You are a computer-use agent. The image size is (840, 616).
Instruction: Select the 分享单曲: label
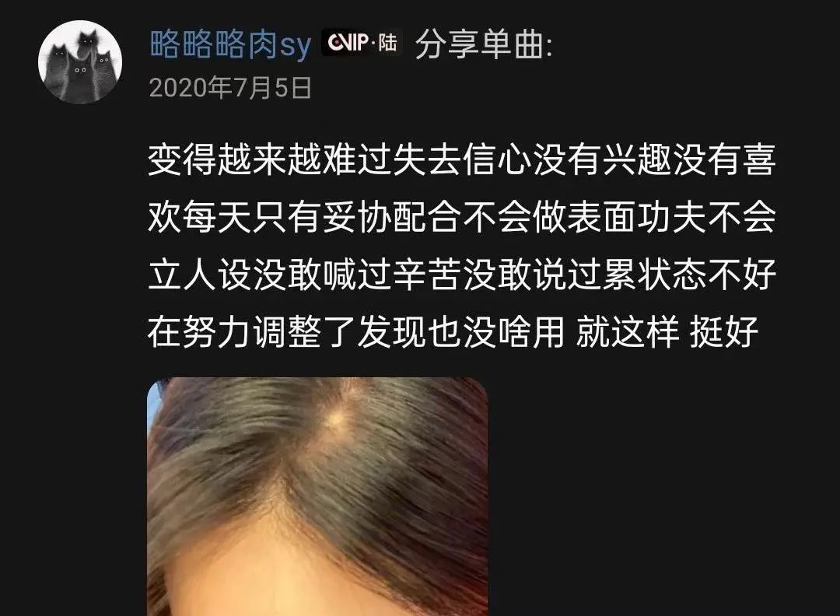click(x=483, y=44)
